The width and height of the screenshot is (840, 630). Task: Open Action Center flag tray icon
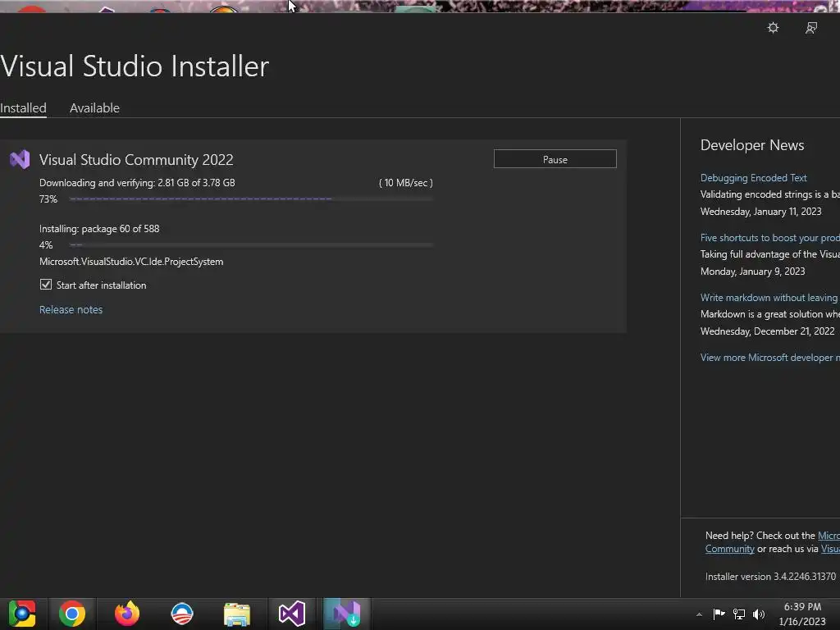719,614
